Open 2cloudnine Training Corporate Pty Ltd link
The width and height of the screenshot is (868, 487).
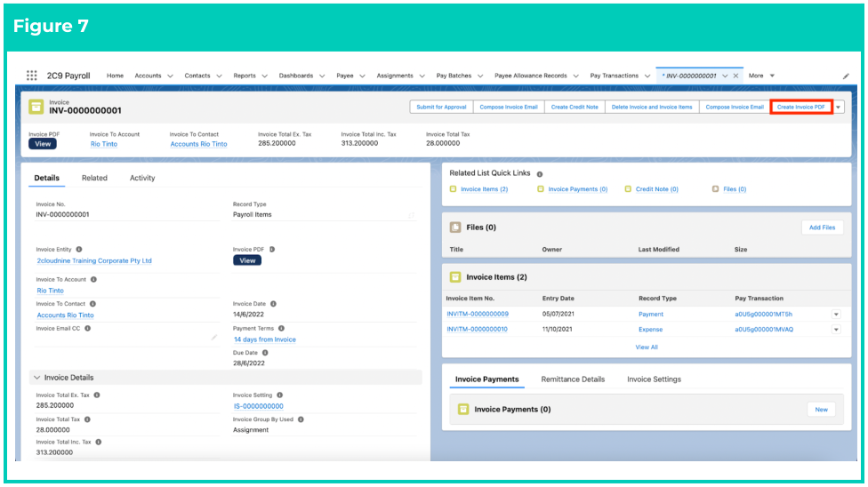(x=94, y=260)
